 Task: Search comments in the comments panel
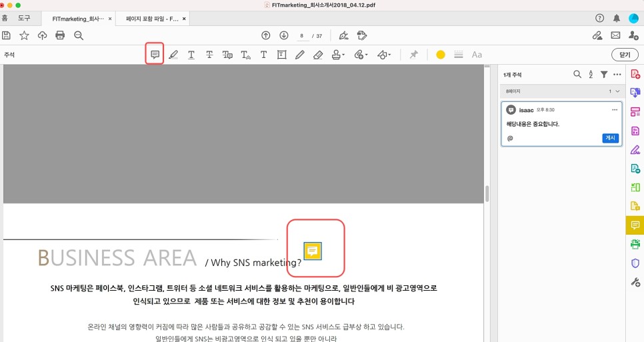577,74
